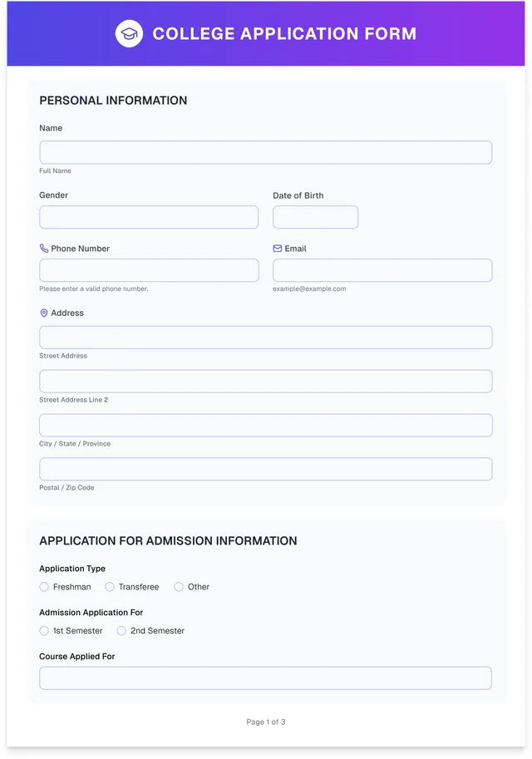Select the Transferee application type
The width and height of the screenshot is (532, 759).
pyautogui.click(x=110, y=587)
